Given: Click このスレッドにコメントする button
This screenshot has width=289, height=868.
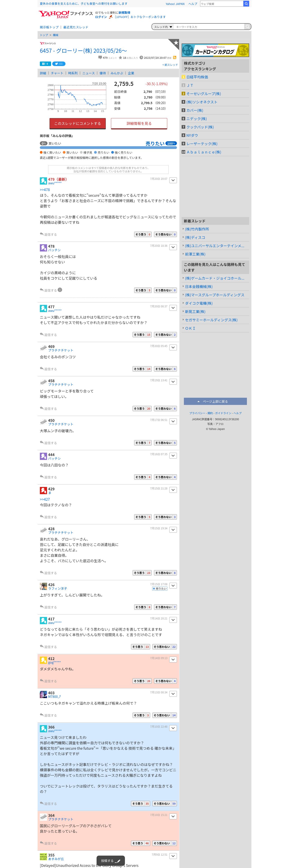Looking at the screenshot, I should 78,123.
